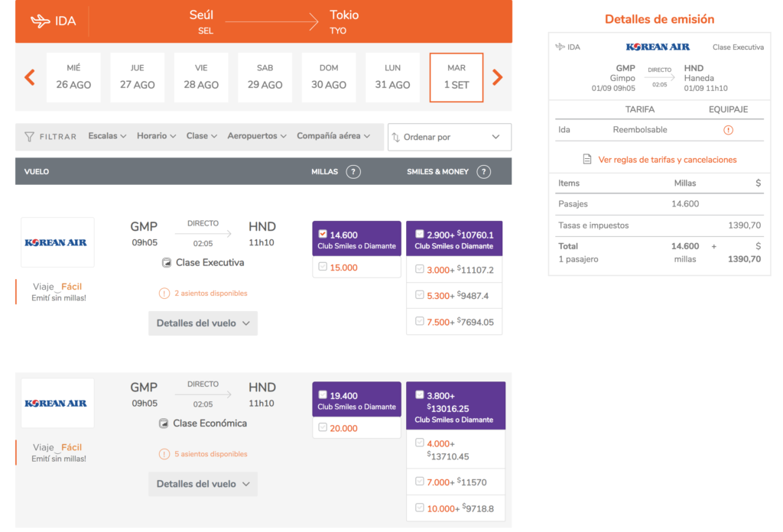Viewport: 783px width, 532px height.
Task: Click the TARIFA column heading
Action: [640, 109]
